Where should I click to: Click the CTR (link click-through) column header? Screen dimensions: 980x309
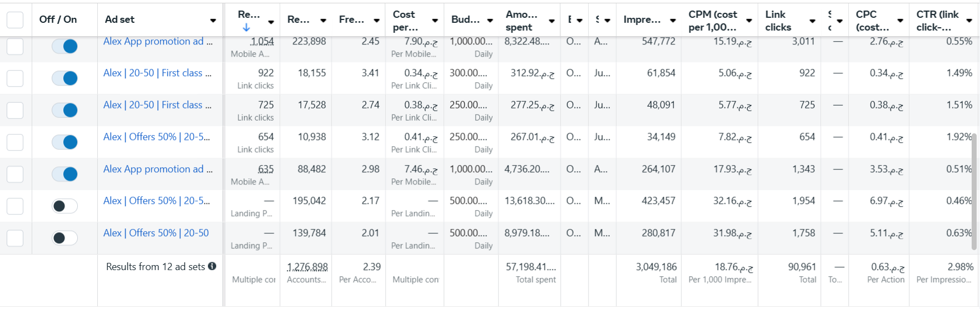click(938, 21)
